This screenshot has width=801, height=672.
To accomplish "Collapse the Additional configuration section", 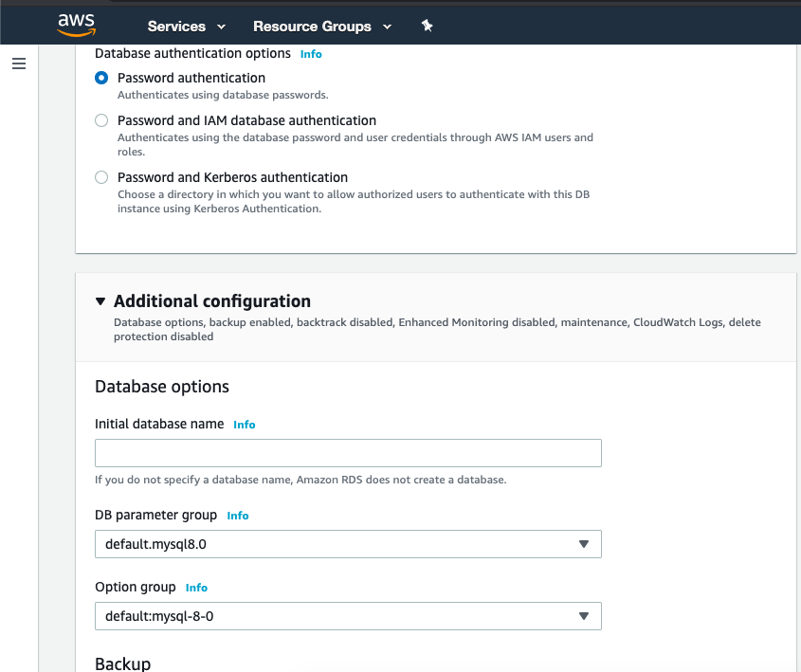I will coord(100,301).
